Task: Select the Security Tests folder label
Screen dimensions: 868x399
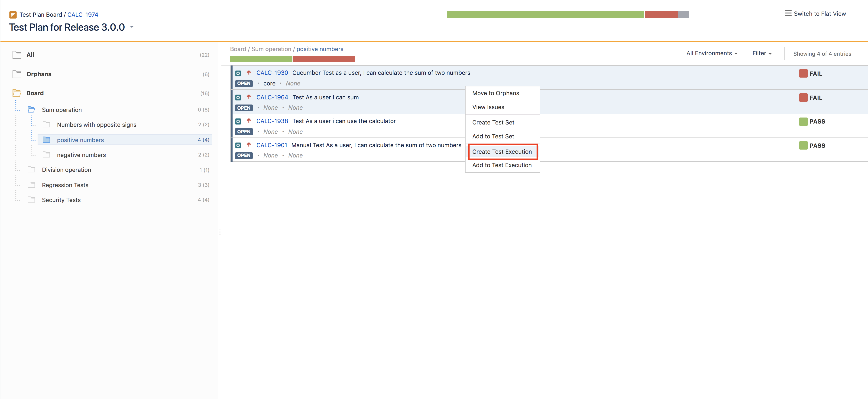Action: 61,200
